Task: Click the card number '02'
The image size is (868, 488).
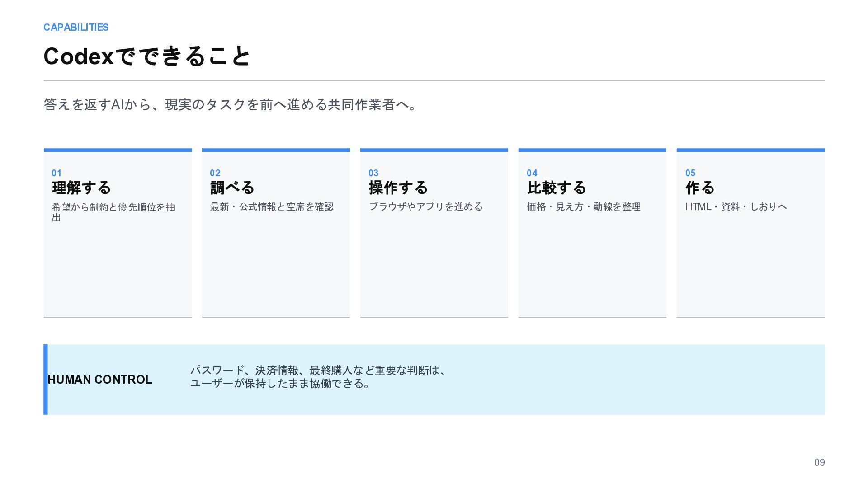Action: 215,173
